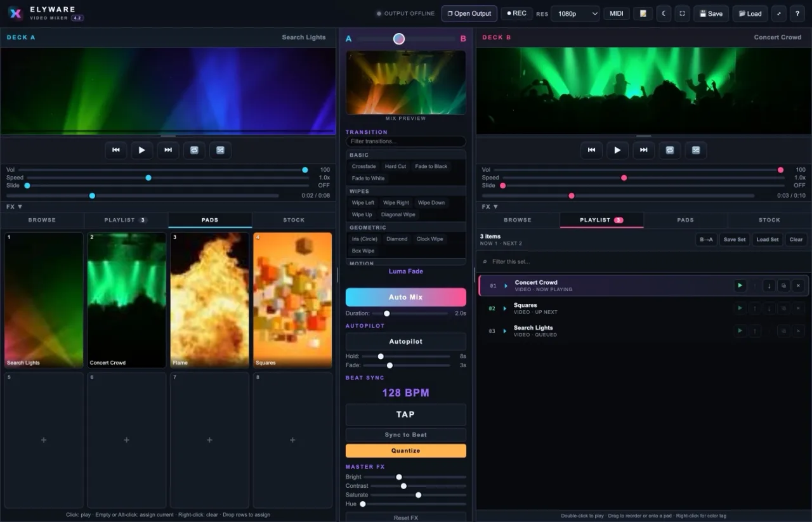This screenshot has width=812, height=522.
Task: Select the Flame pad thumbnail
Action: pyautogui.click(x=209, y=300)
